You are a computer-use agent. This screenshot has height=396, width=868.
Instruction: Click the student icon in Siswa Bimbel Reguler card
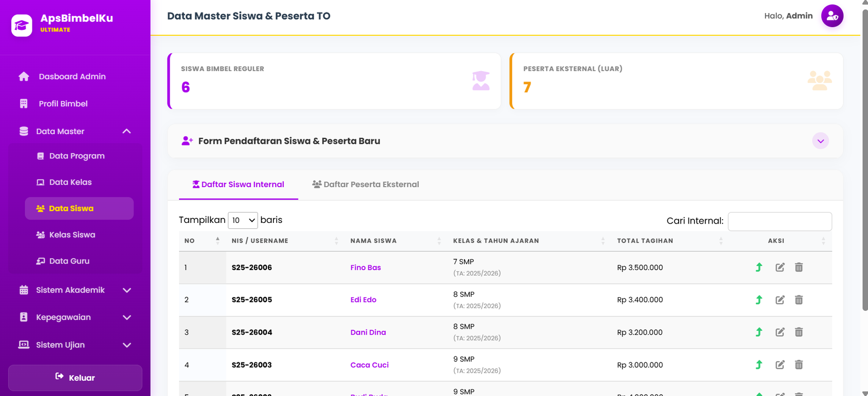pyautogui.click(x=481, y=81)
